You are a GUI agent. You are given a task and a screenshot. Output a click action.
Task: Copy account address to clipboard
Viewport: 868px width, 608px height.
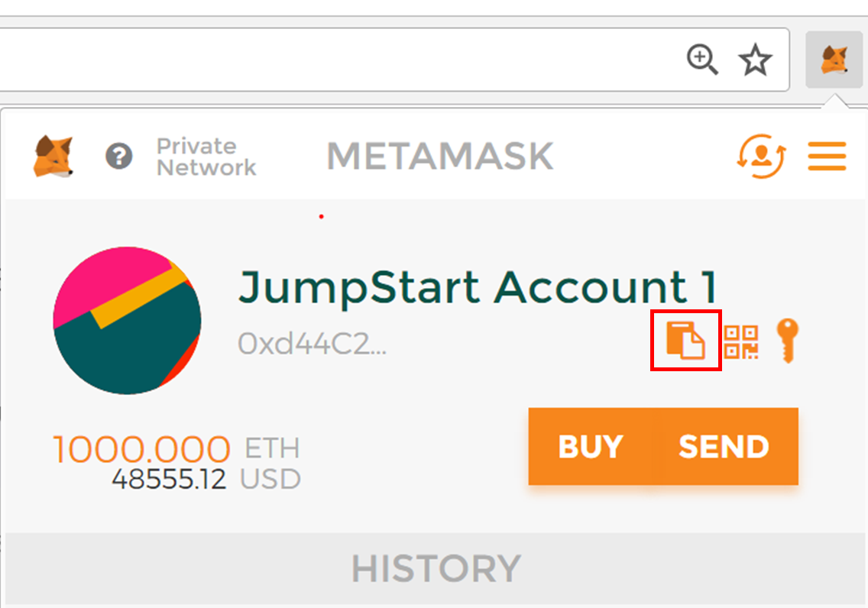tap(685, 340)
